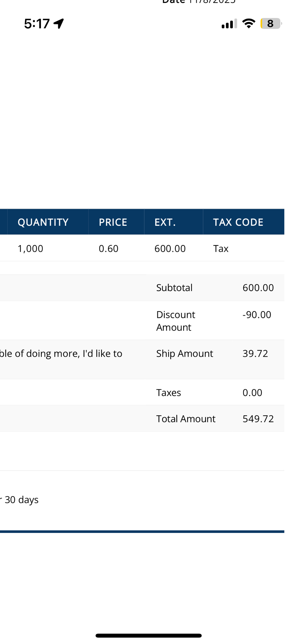Tap the 549.72 total amount value
This screenshot has height=644, width=297.
coord(258,419)
